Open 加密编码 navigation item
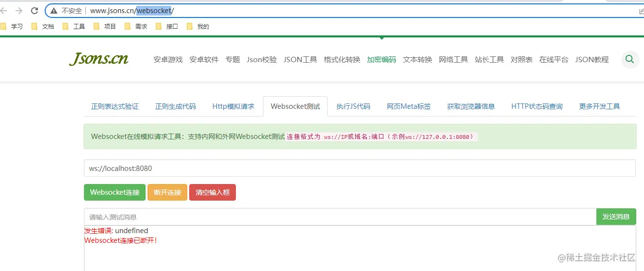644x271 pixels. 381,59
